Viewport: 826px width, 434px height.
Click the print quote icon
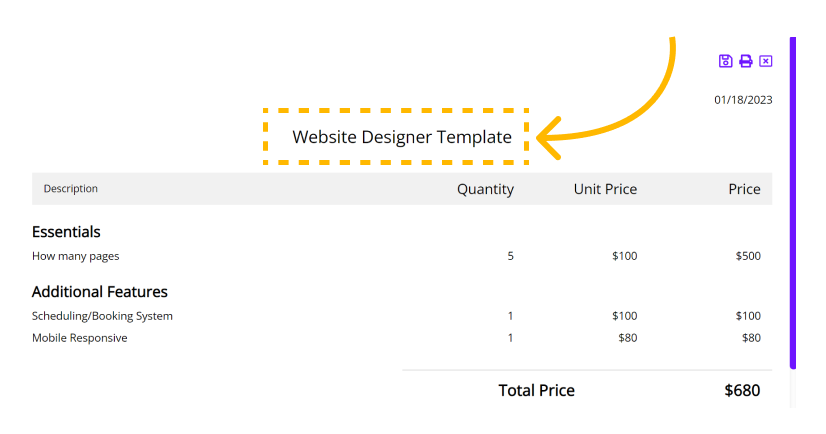tap(745, 61)
